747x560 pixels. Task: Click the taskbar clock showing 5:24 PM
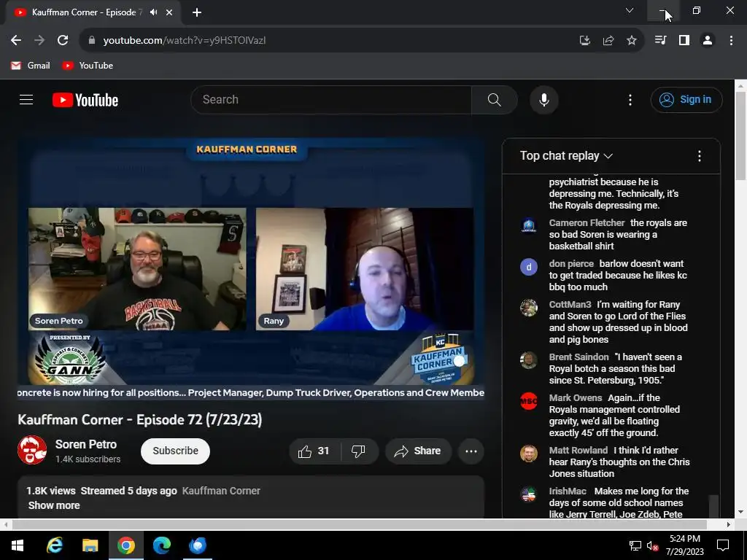(684, 545)
